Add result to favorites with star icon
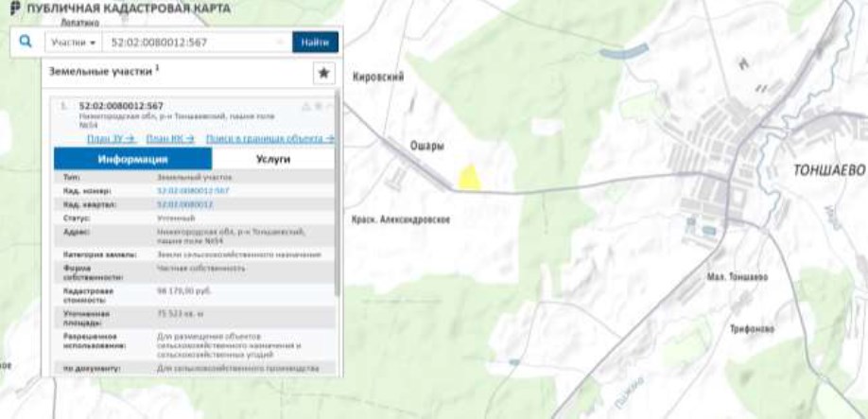Image resolution: width=868 pixels, height=419 pixels. point(323,73)
